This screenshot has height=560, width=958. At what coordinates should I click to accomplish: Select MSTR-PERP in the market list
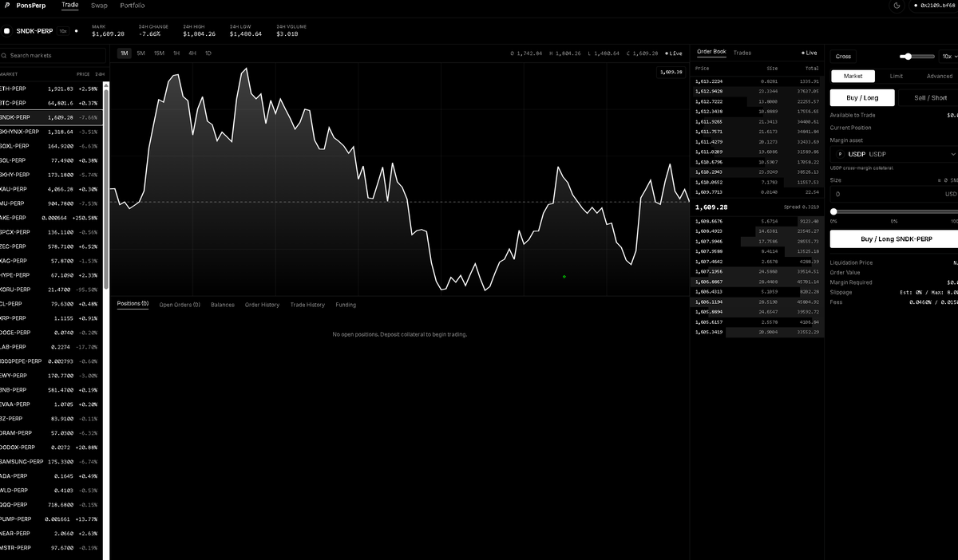coord(51,548)
